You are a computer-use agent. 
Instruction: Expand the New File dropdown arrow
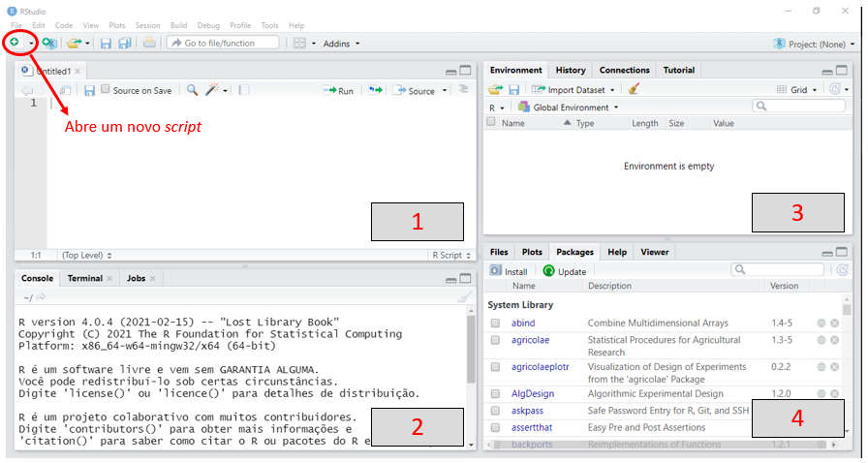click(x=31, y=44)
